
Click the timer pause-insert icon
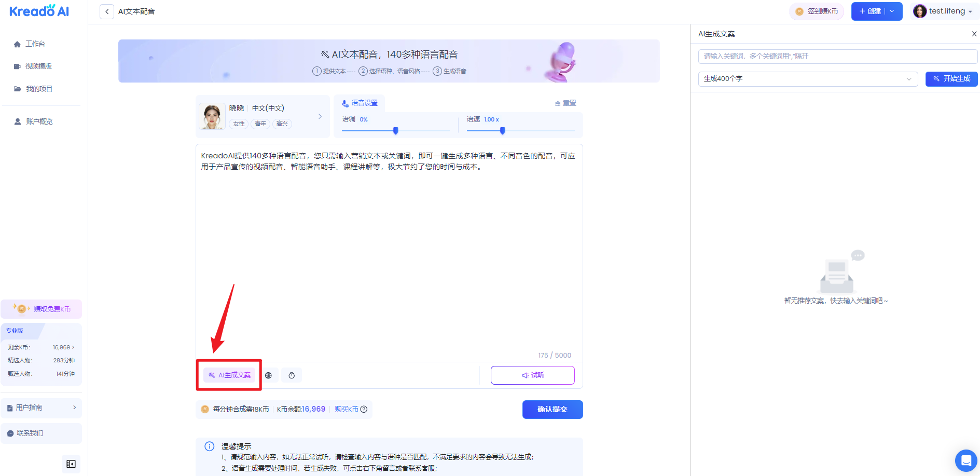[292, 375]
